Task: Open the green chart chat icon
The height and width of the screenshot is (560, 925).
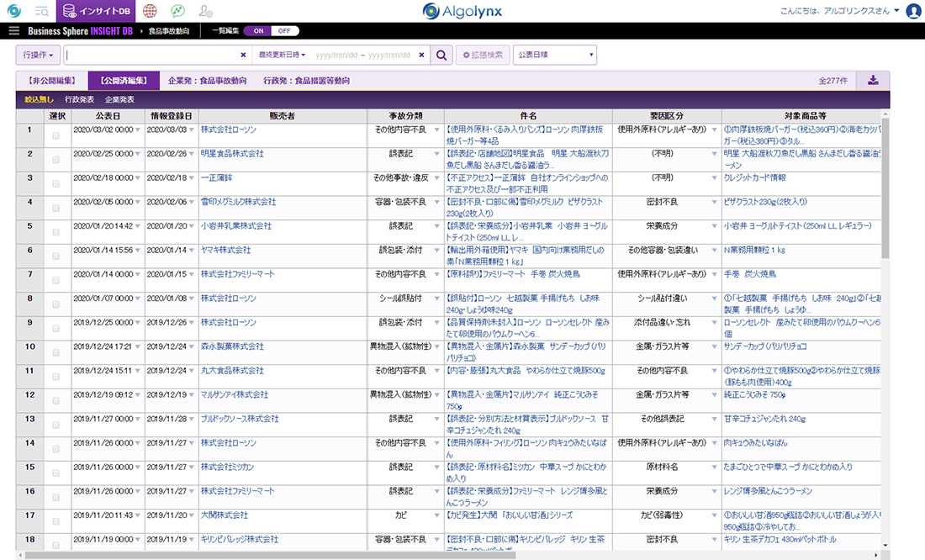Action: coord(177,11)
